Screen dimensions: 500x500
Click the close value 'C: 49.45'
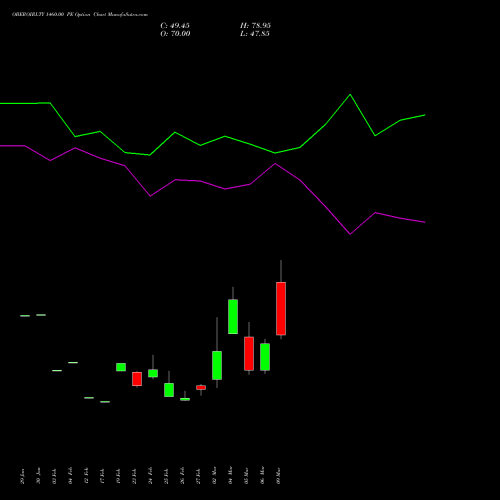click(175, 26)
